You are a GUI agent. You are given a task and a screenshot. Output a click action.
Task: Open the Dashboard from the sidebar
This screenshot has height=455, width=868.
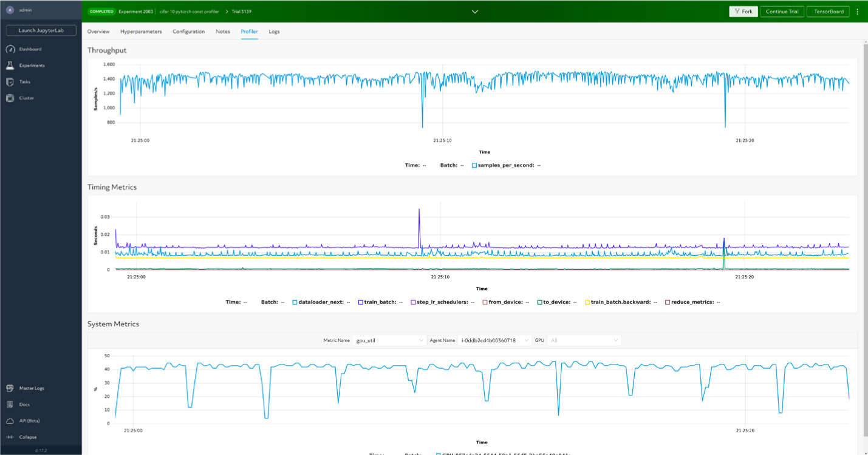(29, 49)
